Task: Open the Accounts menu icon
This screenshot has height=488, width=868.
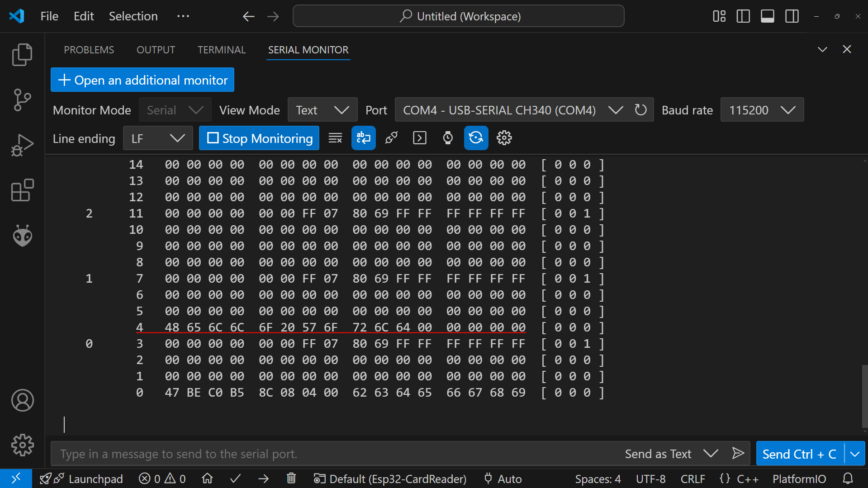Action: point(22,400)
